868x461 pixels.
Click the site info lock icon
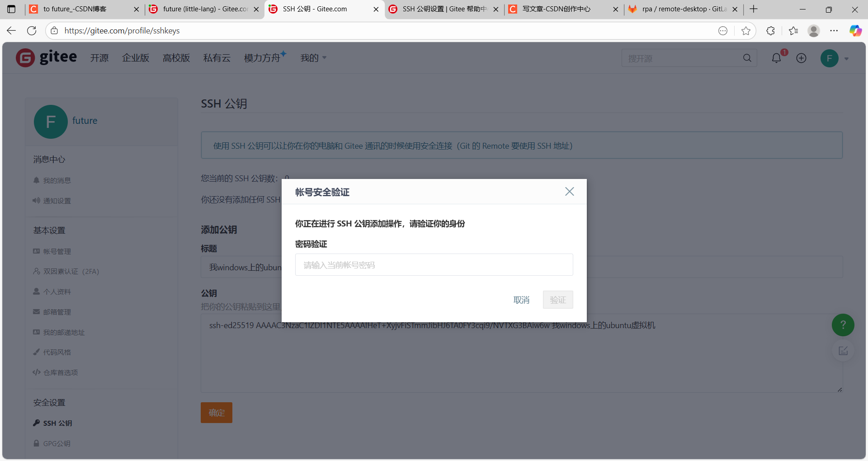click(x=54, y=31)
